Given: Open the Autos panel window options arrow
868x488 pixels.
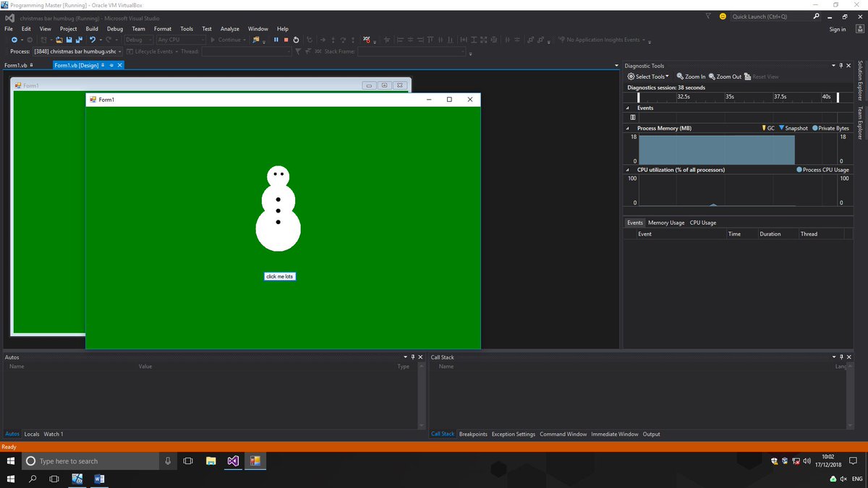Looking at the screenshot, I should click(x=405, y=357).
